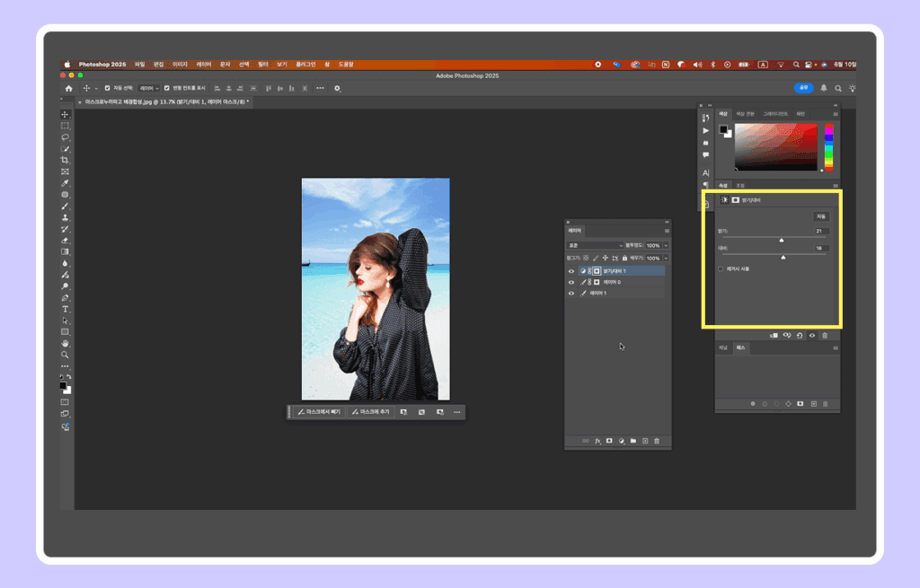Open the 이미지 menu
The image size is (920, 588).
click(180, 65)
